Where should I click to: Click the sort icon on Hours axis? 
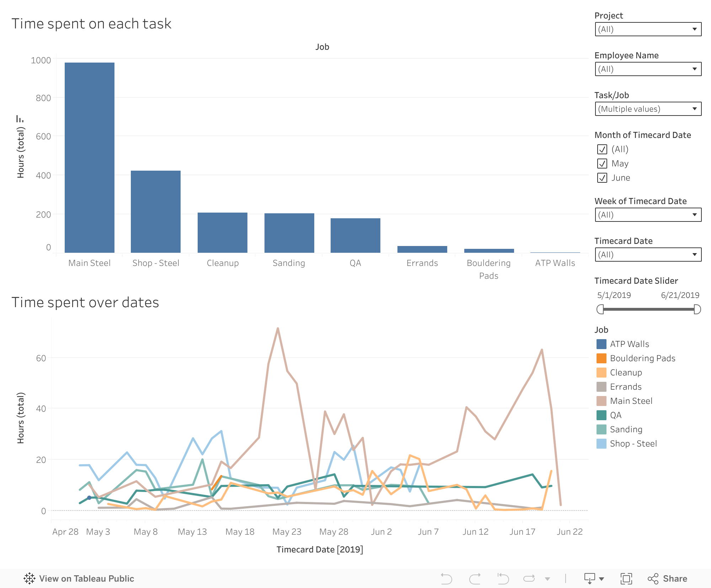20,119
